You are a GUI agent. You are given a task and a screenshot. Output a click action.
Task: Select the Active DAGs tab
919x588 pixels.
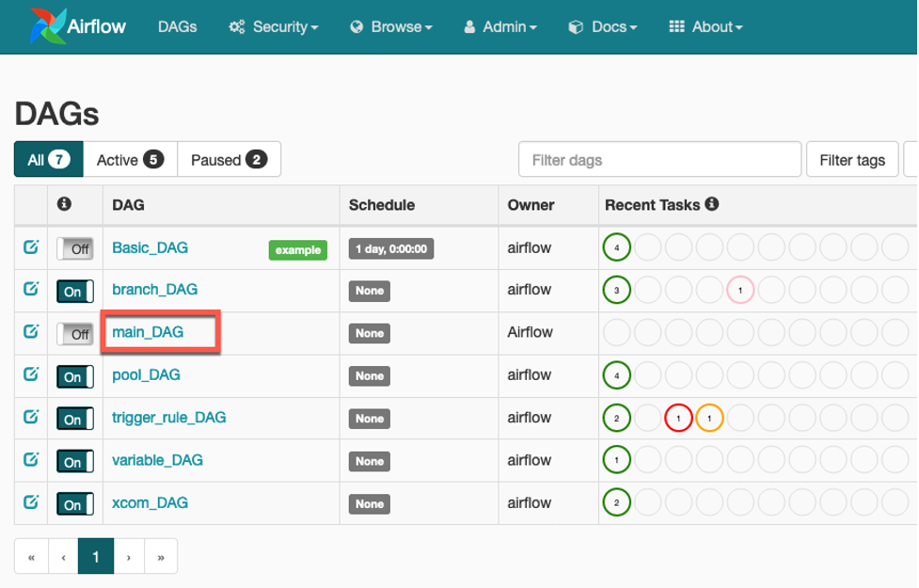coord(130,160)
